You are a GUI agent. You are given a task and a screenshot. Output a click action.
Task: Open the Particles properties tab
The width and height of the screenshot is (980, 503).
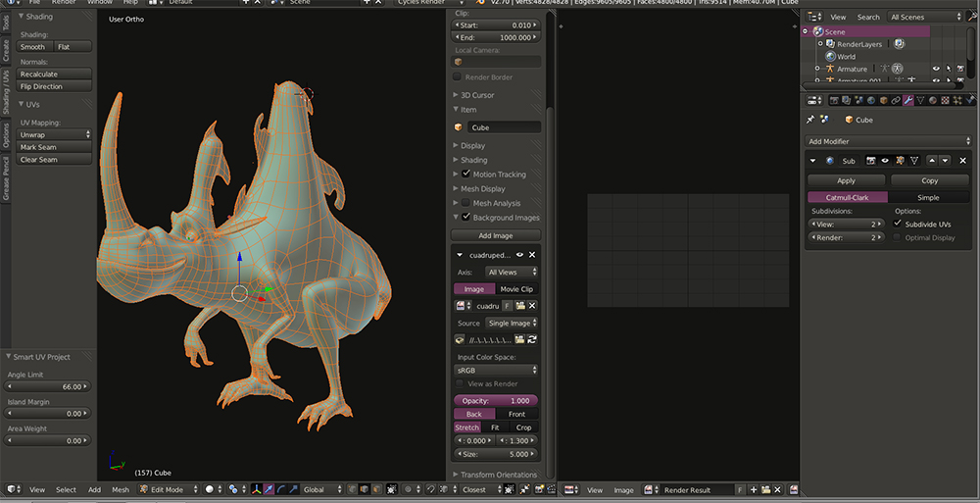957,100
